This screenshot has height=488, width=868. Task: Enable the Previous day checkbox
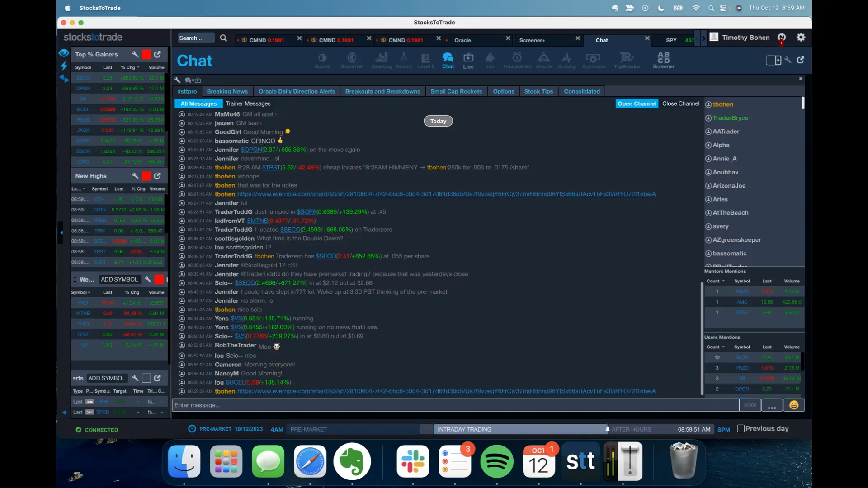click(741, 428)
